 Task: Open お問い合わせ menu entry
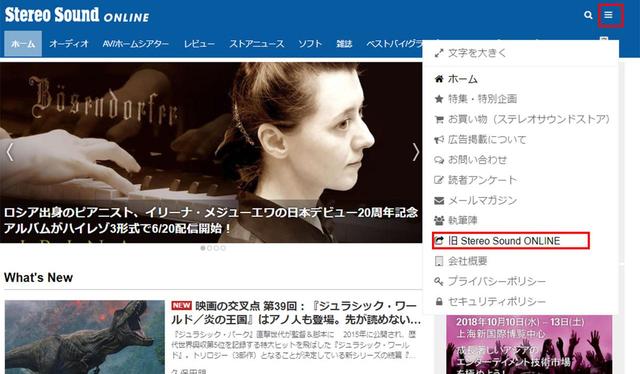478,160
